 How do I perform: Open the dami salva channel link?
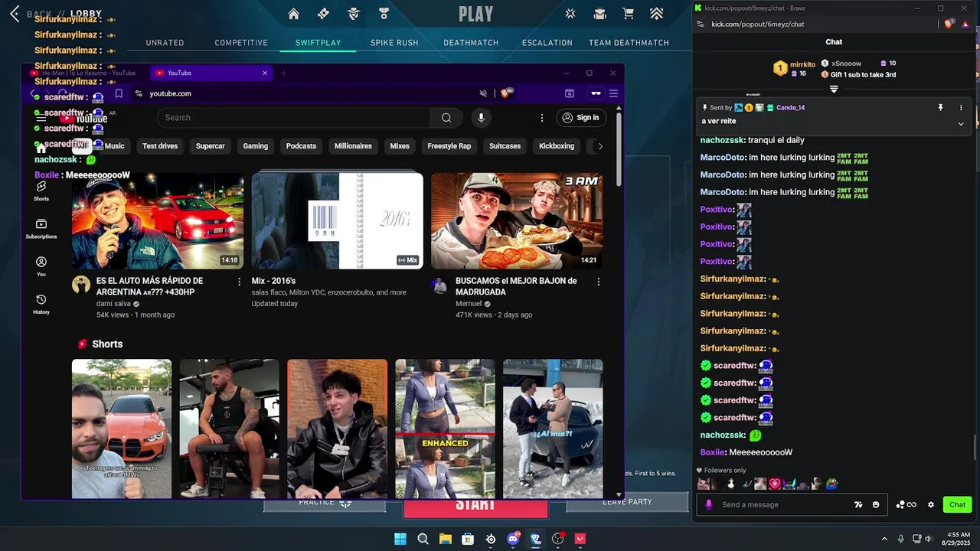(113, 304)
